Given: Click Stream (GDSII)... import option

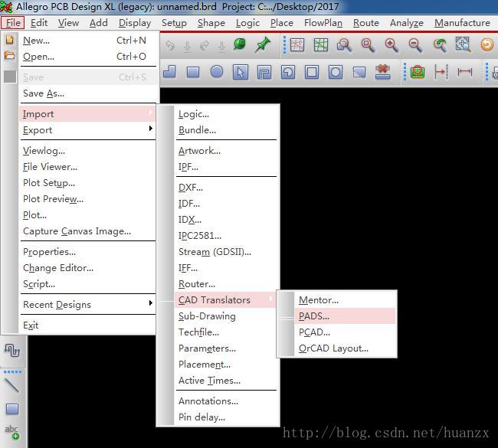Looking at the screenshot, I should point(215,252).
